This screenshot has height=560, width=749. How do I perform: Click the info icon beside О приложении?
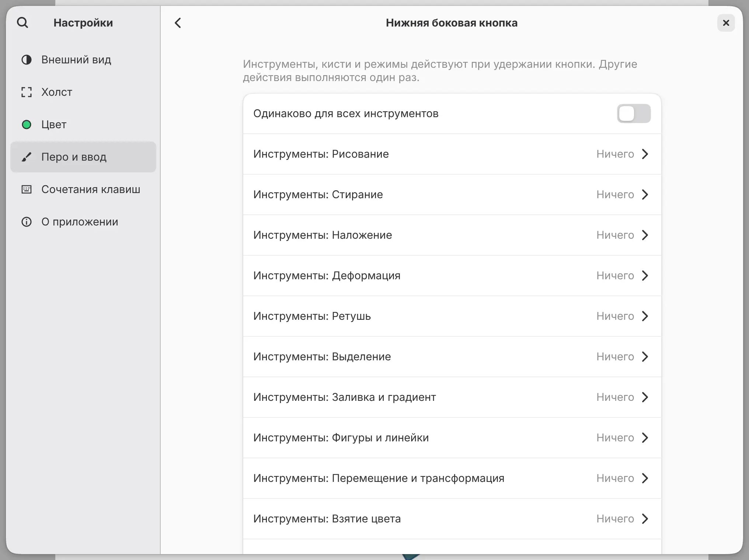[x=27, y=222]
